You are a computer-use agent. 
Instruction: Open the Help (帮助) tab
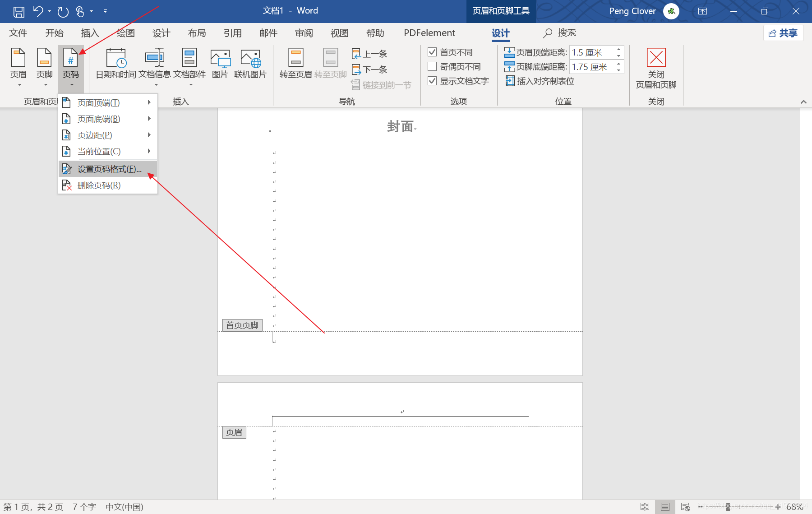pyautogui.click(x=375, y=33)
